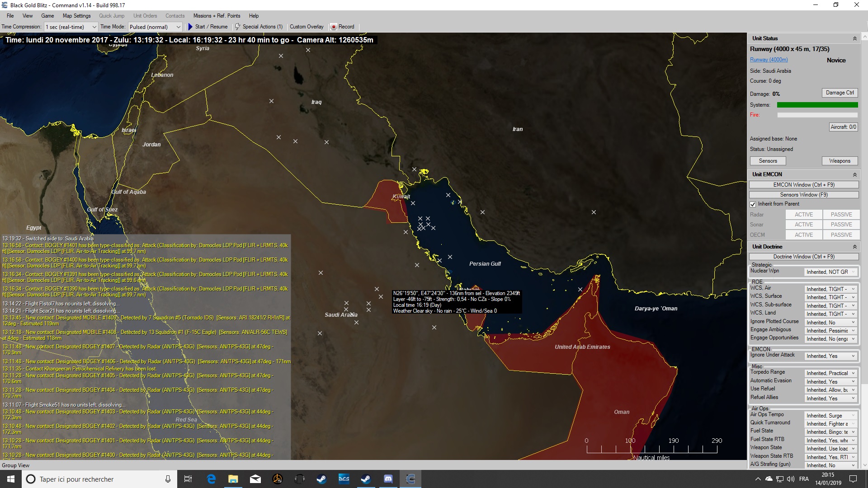Collapse the Unit EMCON panel

point(854,175)
